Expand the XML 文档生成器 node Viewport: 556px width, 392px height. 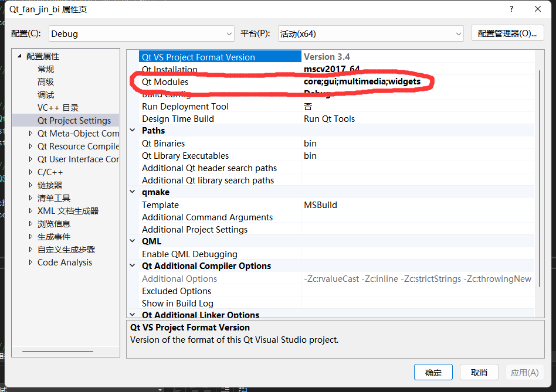[x=30, y=211]
